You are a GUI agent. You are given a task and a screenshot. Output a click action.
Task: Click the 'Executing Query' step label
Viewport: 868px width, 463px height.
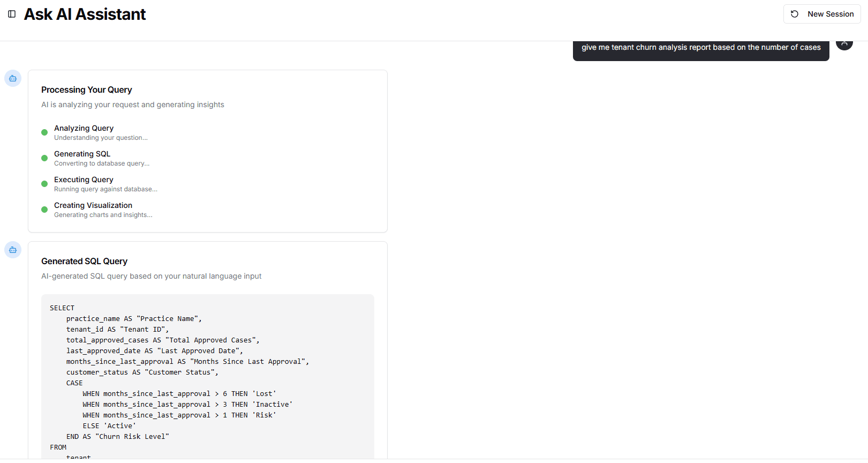tap(84, 180)
